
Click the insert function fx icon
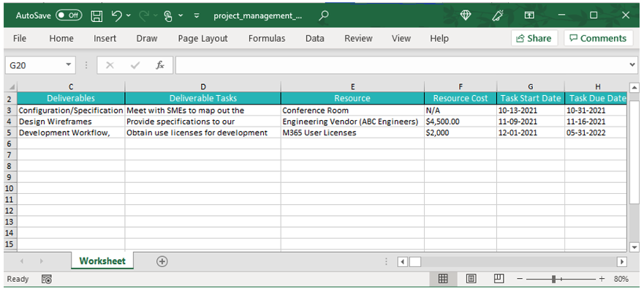click(x=160, y=65)
